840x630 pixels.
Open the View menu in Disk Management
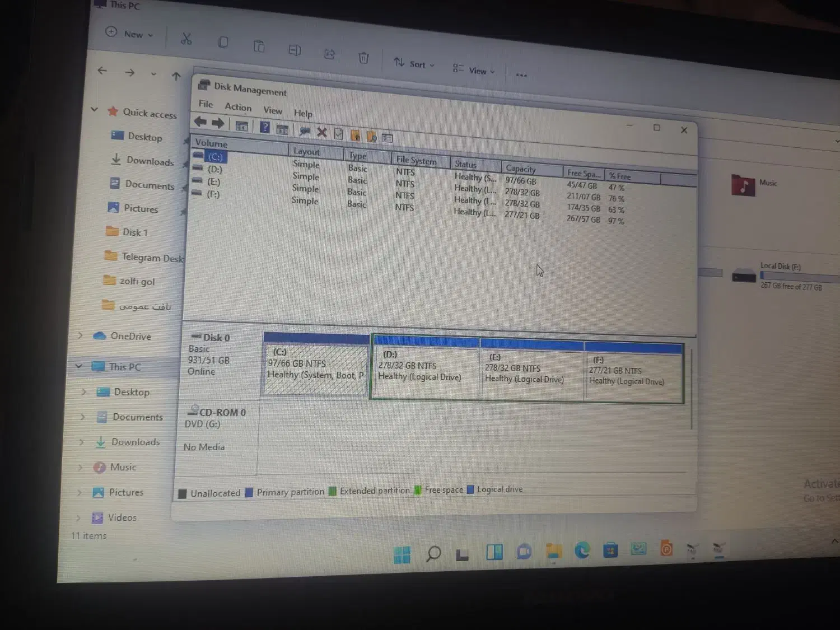click(273, 110)
